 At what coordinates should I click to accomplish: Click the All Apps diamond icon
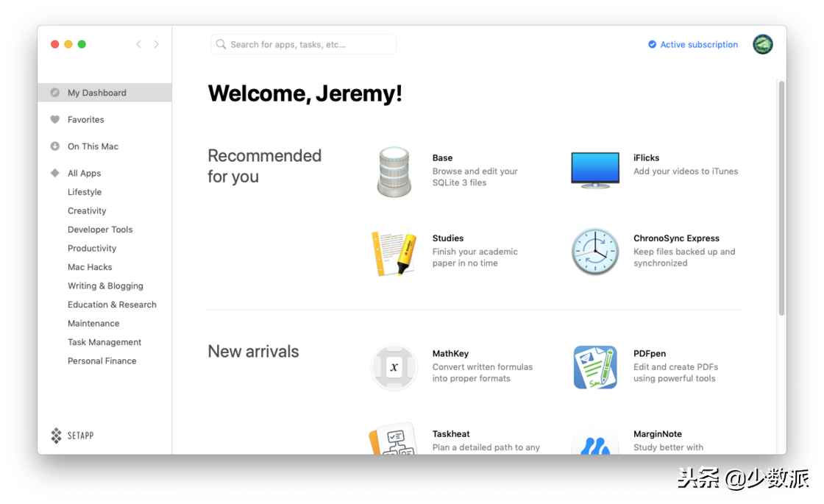(x=54, y=173)
